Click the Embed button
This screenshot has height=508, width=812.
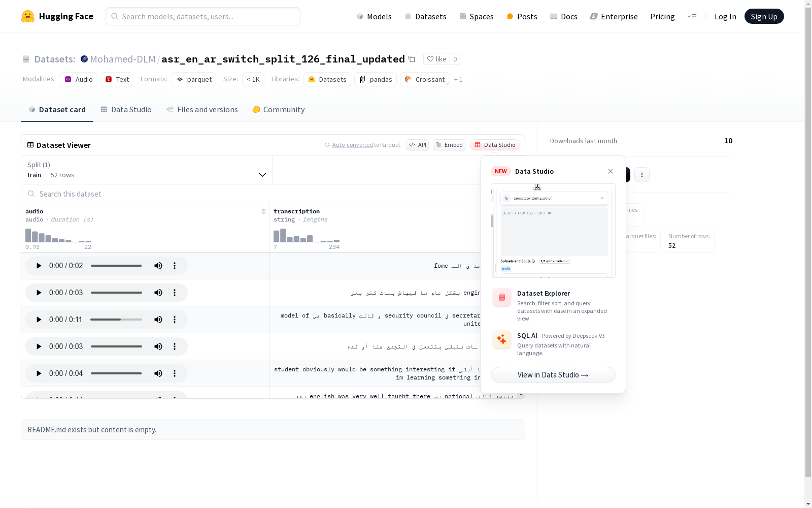(x=449, y=145)
